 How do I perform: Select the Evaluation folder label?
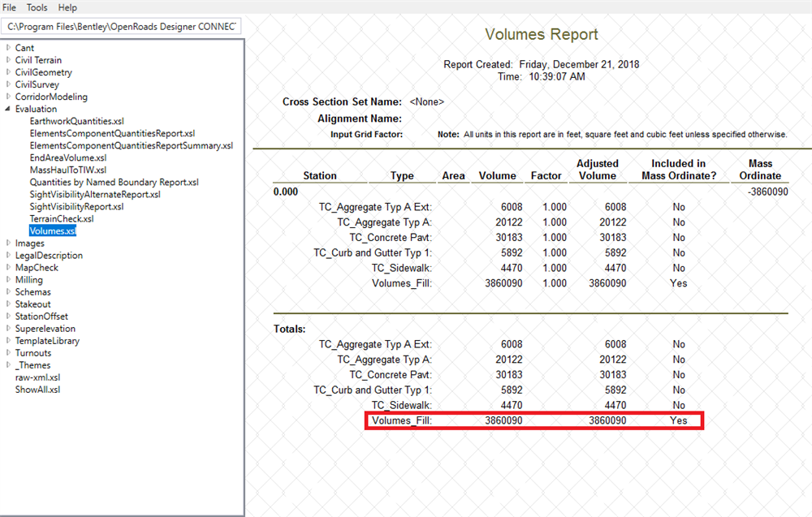(36, 109)
